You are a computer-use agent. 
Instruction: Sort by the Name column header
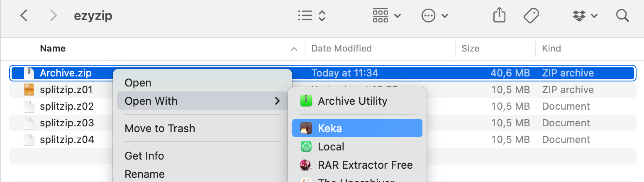(53, 49)
